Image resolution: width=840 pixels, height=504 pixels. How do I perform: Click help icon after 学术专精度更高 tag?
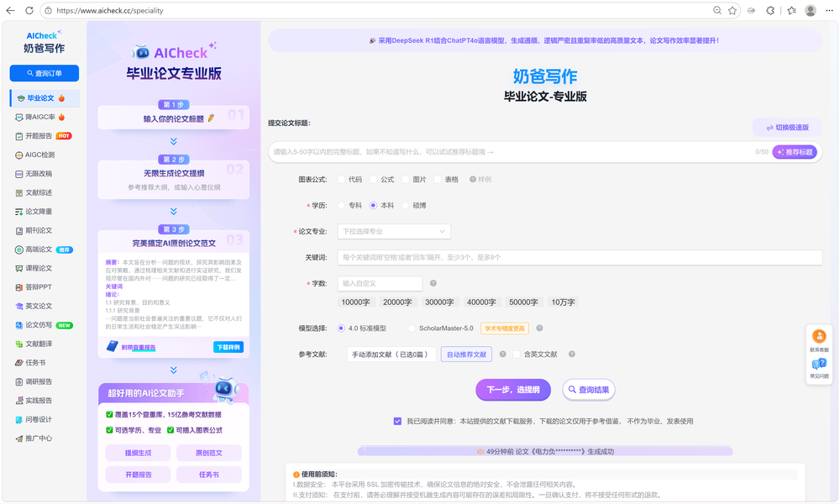click(x=539, y=328)
